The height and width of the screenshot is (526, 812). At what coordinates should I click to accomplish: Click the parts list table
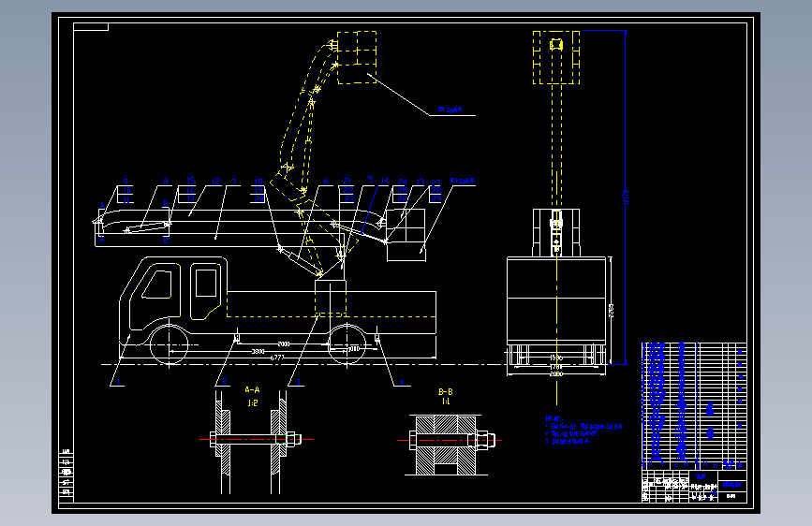pyautogui.click(x=694, y=405)
